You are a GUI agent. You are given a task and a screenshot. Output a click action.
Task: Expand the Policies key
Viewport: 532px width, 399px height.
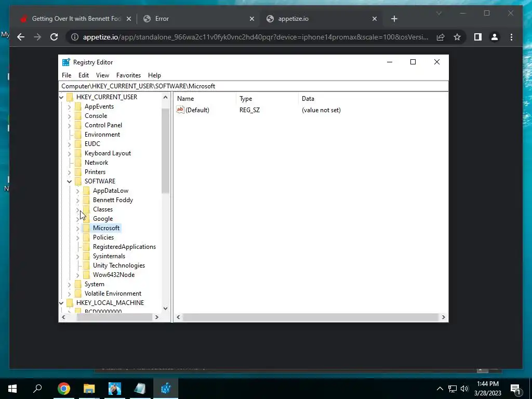pyautogui.click(x=78, y=238)
